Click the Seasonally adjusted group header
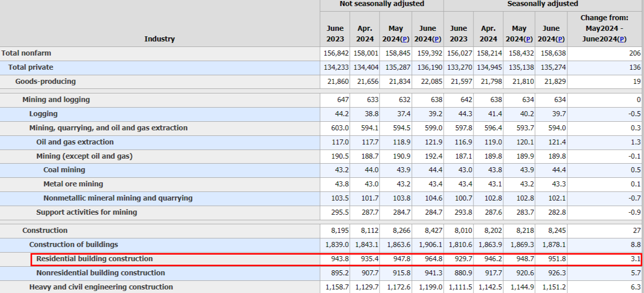Viewport: 644px width, 293px height. tap(543, 4)
